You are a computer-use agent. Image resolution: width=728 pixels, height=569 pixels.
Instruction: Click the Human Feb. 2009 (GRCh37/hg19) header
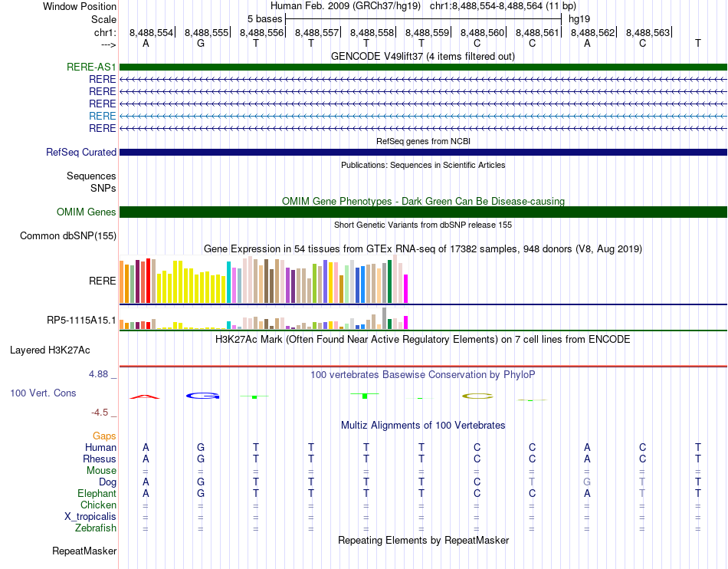pyautogui.click(x=346, y=6)
